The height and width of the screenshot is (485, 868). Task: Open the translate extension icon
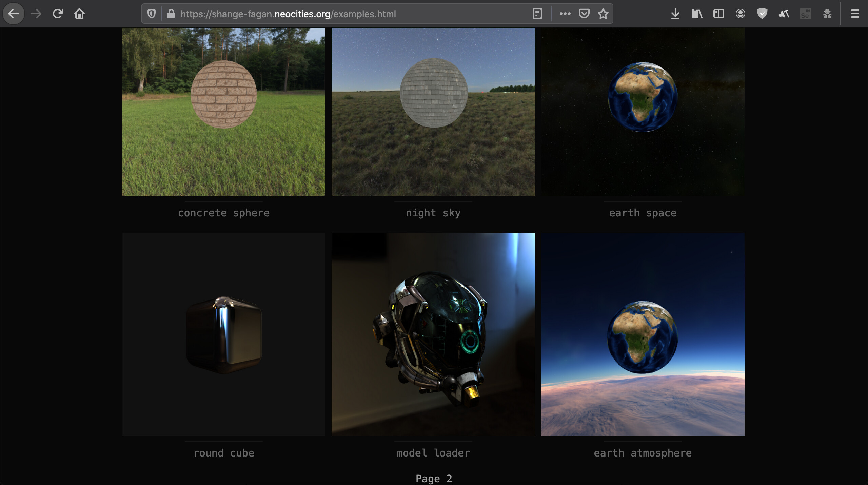click(x=784, y=14)
